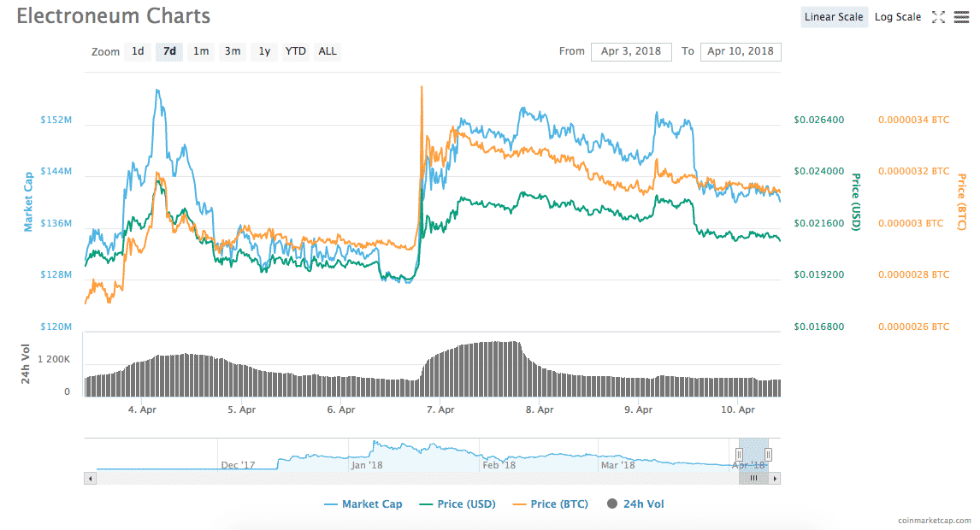Show ALL time range
This screenshot has width=980, height=530.
(x=328, y=51)
